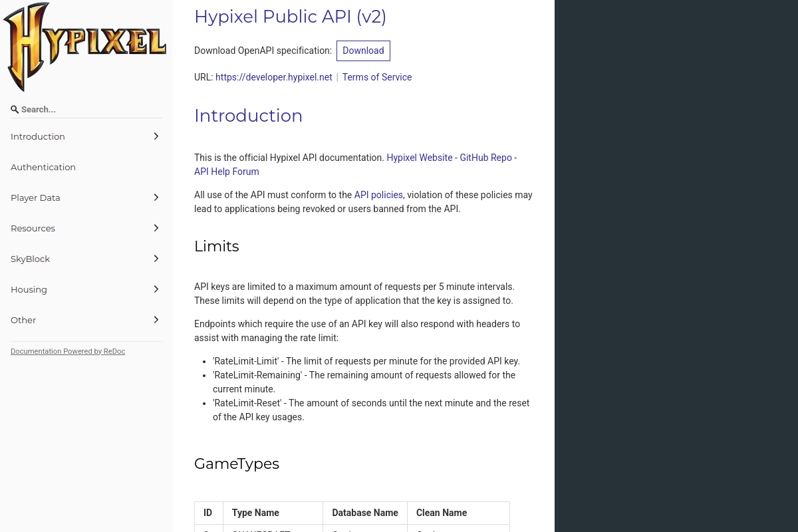Click the Introduction main heading
The height and width of the screenshot is (532, 798).
(x=249, y=116)
